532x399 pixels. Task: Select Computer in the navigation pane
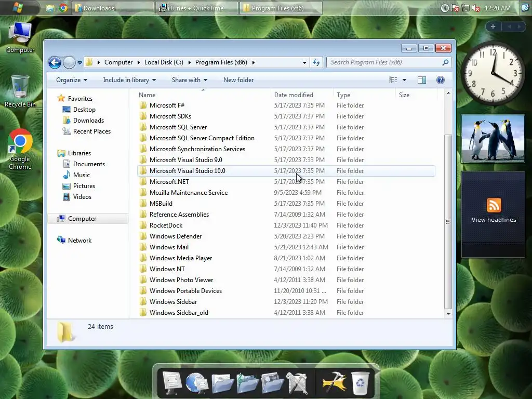point(82,219)
